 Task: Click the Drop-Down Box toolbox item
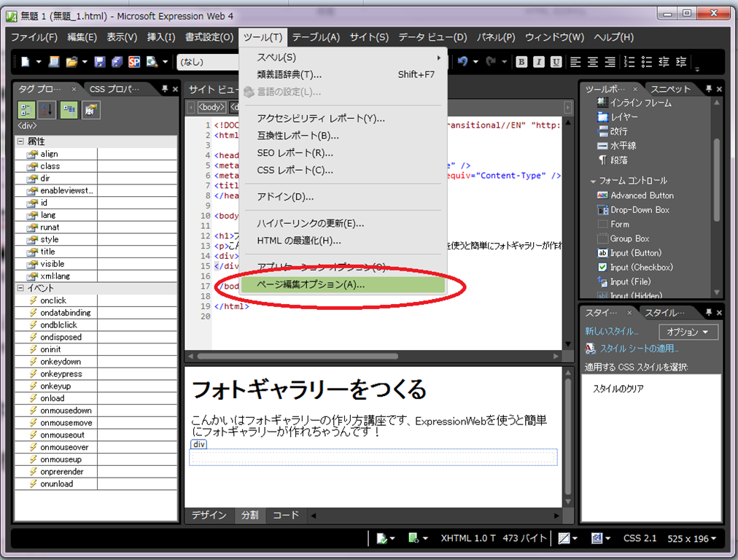633,210
